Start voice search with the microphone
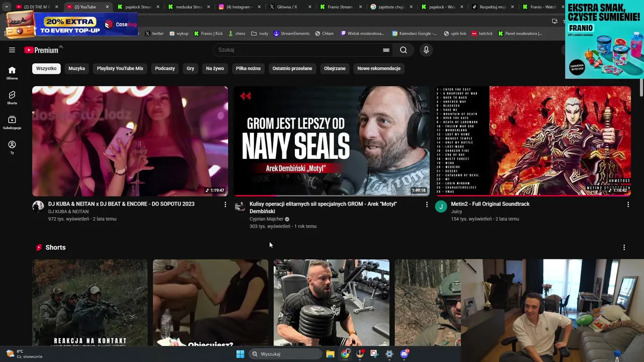The width and height of the screenshot is (644, 362). [x=426, y=50]
